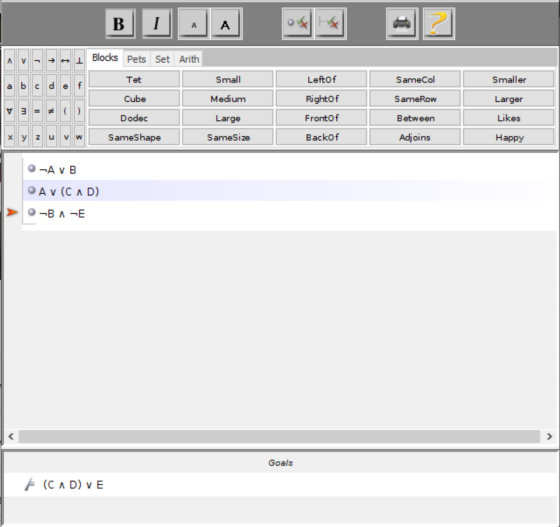Click the bullet next to ¬A ∨ B

click(x=32, y=168)
